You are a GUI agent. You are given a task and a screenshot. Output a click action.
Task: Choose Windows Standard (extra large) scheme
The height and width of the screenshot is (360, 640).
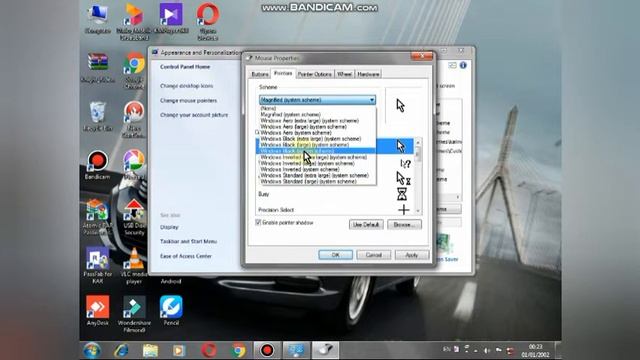[318, 176]
